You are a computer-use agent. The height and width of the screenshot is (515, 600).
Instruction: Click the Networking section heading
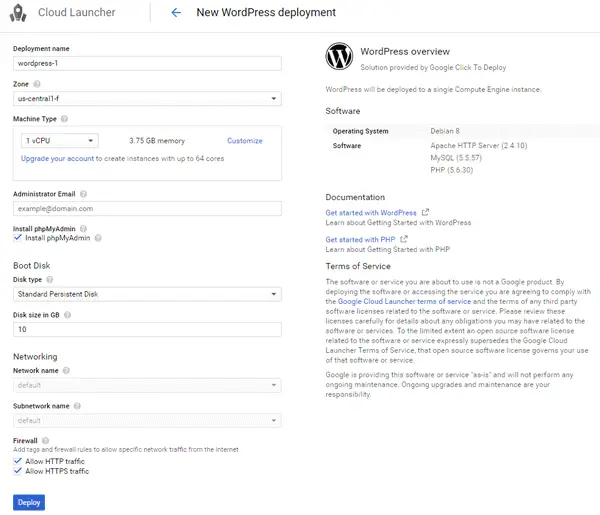click(35, 357)
